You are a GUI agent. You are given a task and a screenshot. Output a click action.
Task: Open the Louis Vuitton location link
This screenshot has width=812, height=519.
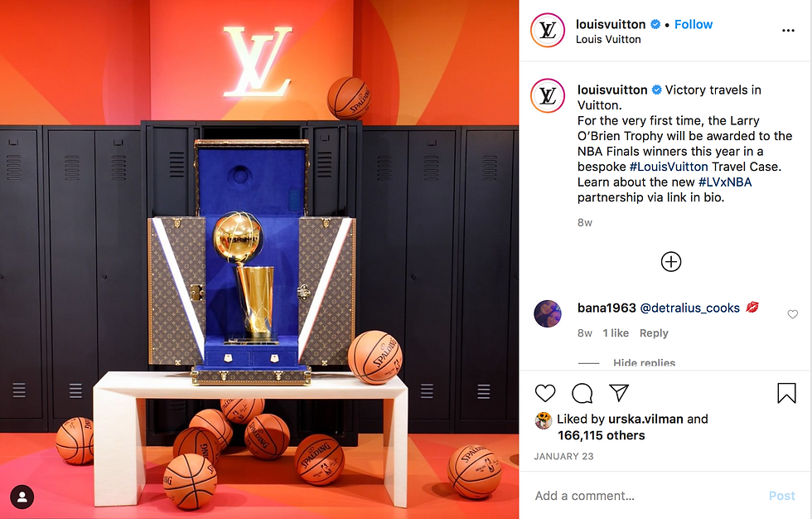click(x=608, y=39)
